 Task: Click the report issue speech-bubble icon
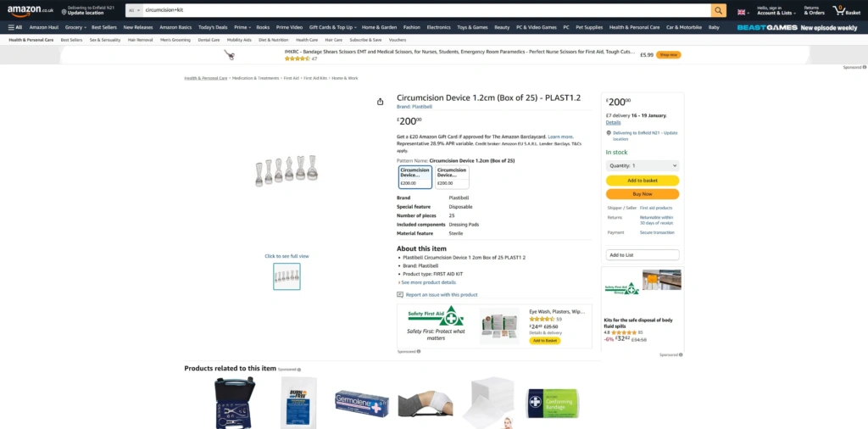click(400, 295)
